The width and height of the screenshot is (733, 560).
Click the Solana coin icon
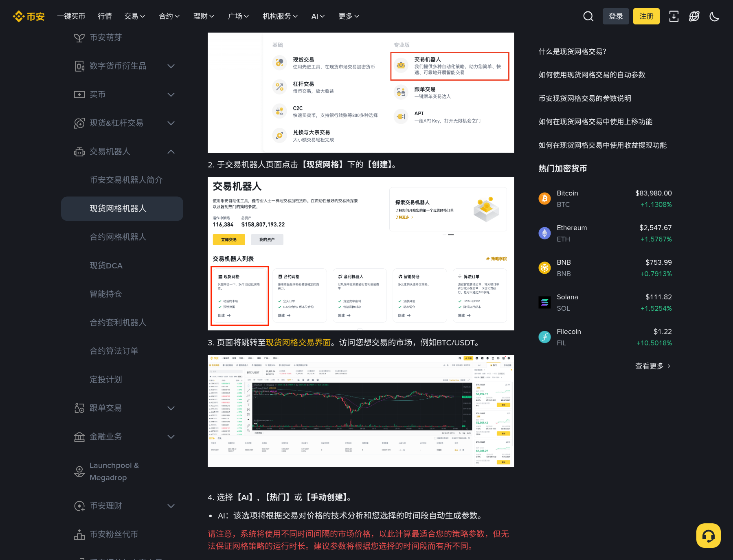point(545,302)
